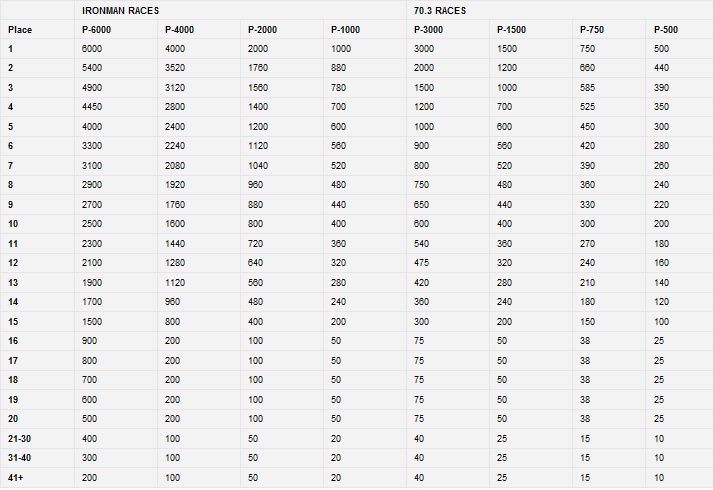Select the P-1500 column header
This screenshot has width=713, height=490.
coord(511,30)
